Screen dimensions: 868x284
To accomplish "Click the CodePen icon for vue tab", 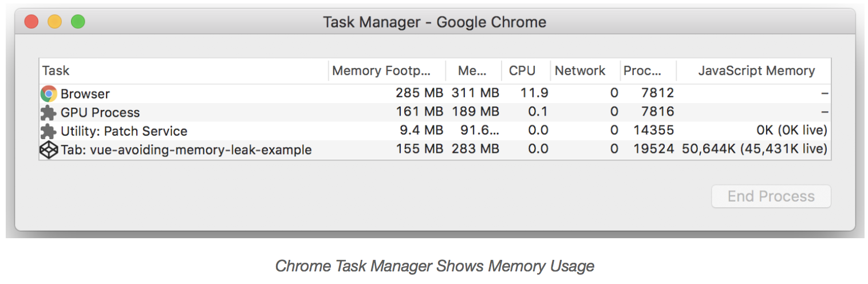I will point(49,150).
